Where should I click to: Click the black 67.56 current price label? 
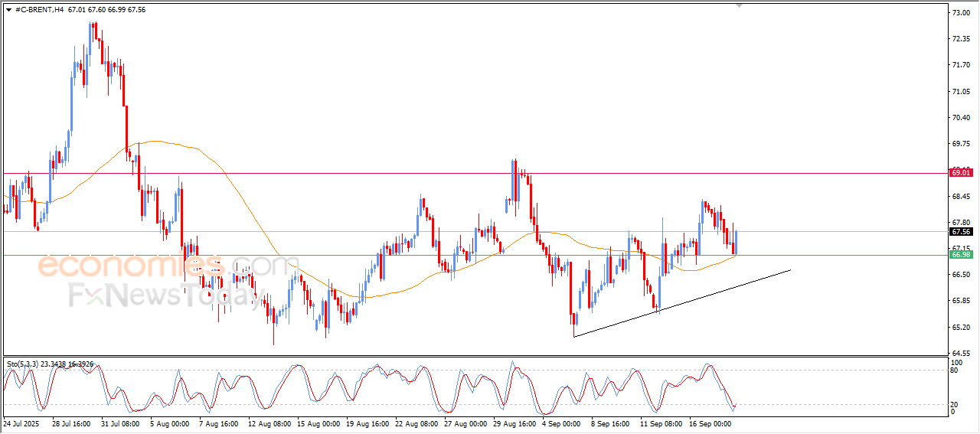pos(961,231)
